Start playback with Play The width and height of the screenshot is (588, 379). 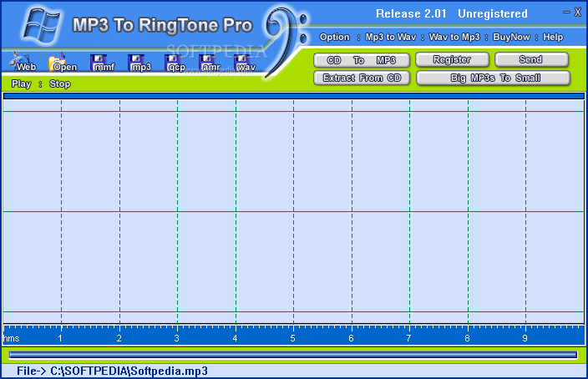[22, 83]
